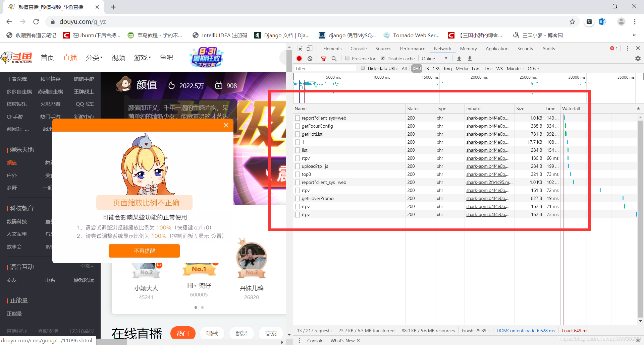Uncheck the Disable cache checkbox

[x=383, y=58]
